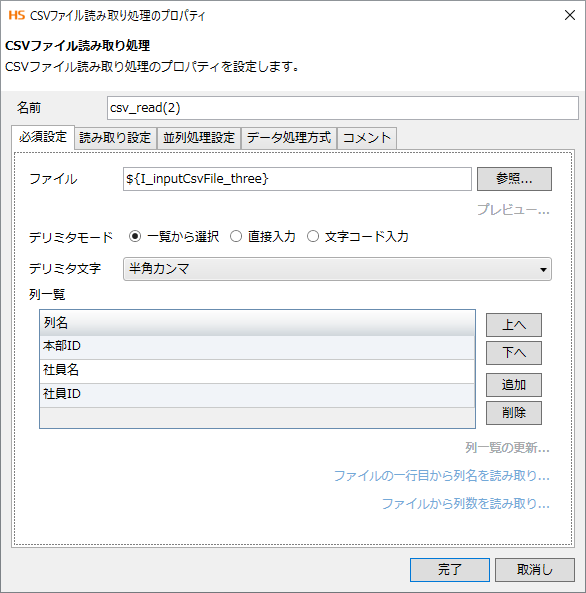Click the 取消し cancel button
The height and width of the screenshot is (593, 586).
[535, 570]
